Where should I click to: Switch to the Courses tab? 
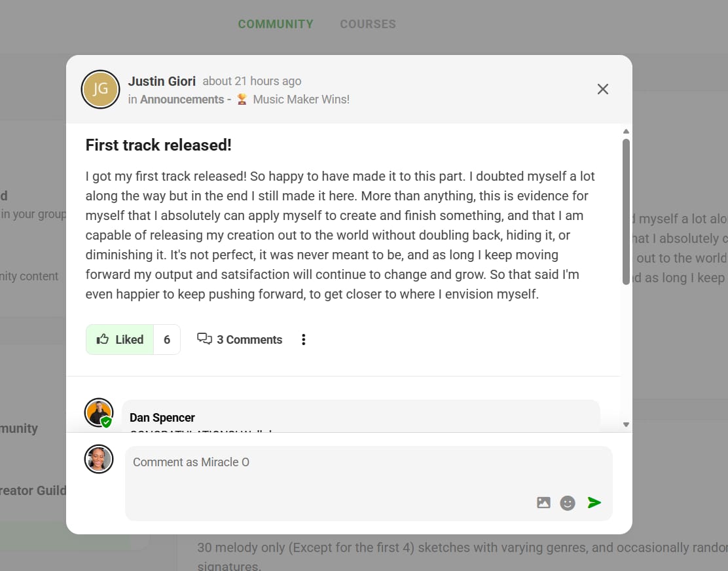[x=368, y=24]
